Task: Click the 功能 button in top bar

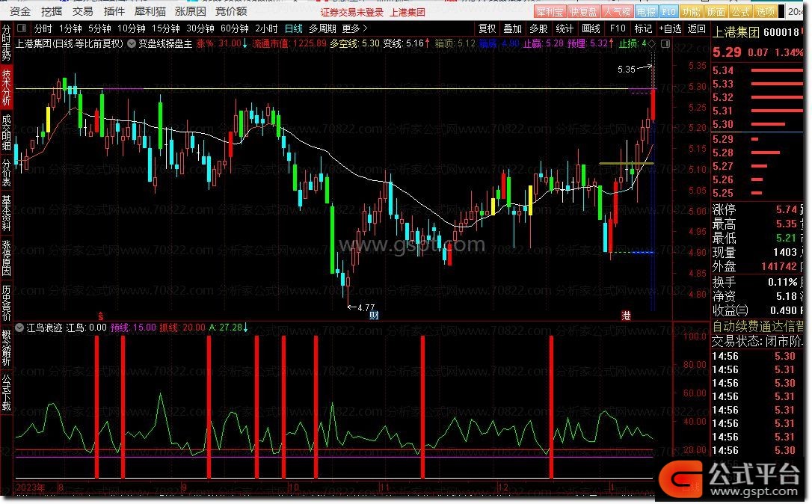Action: pos(692,11)
